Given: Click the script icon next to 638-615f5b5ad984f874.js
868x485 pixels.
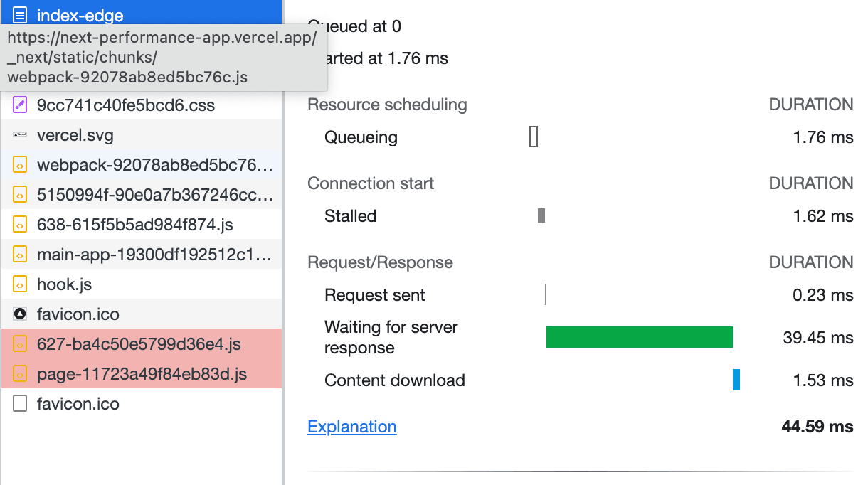Looking at the screenshot, I should 21,225.
